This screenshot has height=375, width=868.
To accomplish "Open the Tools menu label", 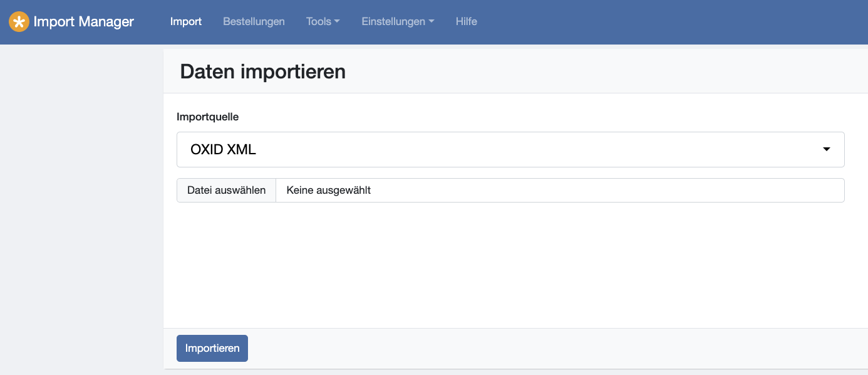I will [318, 21].
